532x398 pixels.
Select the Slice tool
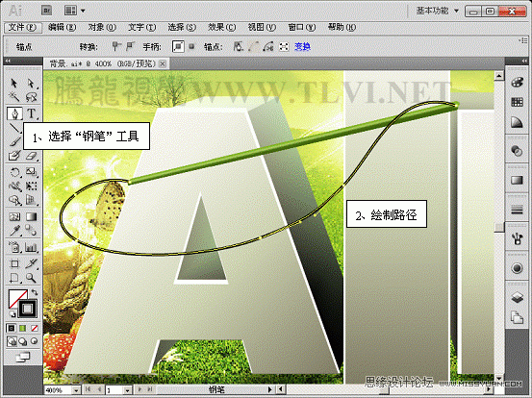click(31, 263)
